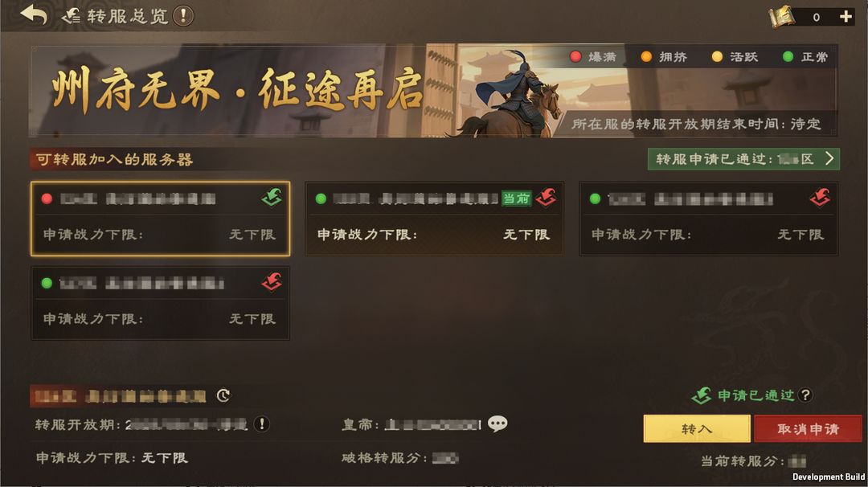Open history clock icon beside server name

tap(223, 395)
